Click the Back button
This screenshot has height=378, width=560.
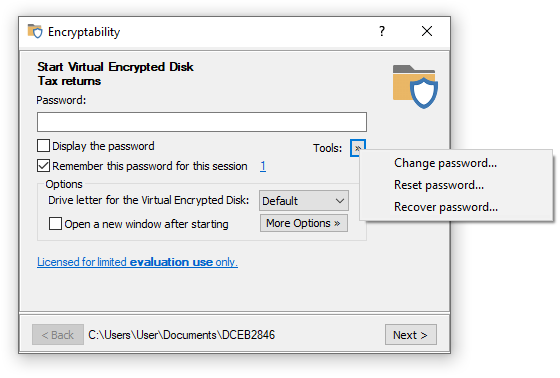[x=58, y=335]
